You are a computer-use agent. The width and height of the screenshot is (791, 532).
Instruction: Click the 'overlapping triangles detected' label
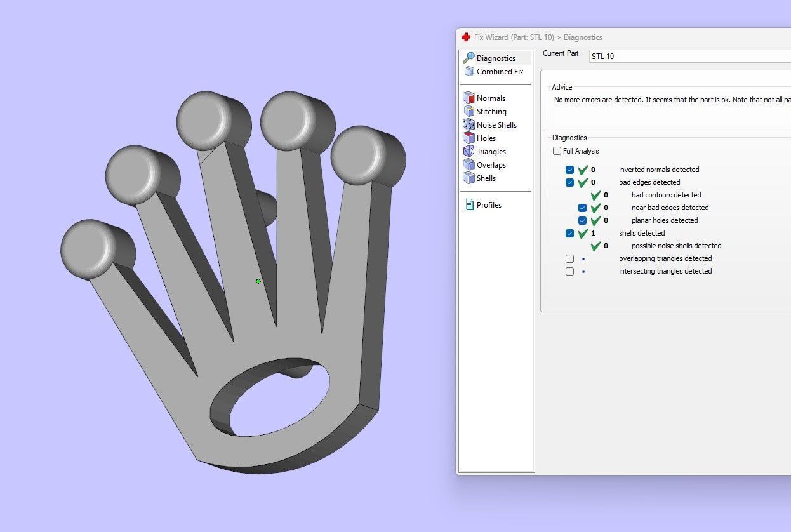(x=665, y=258)
